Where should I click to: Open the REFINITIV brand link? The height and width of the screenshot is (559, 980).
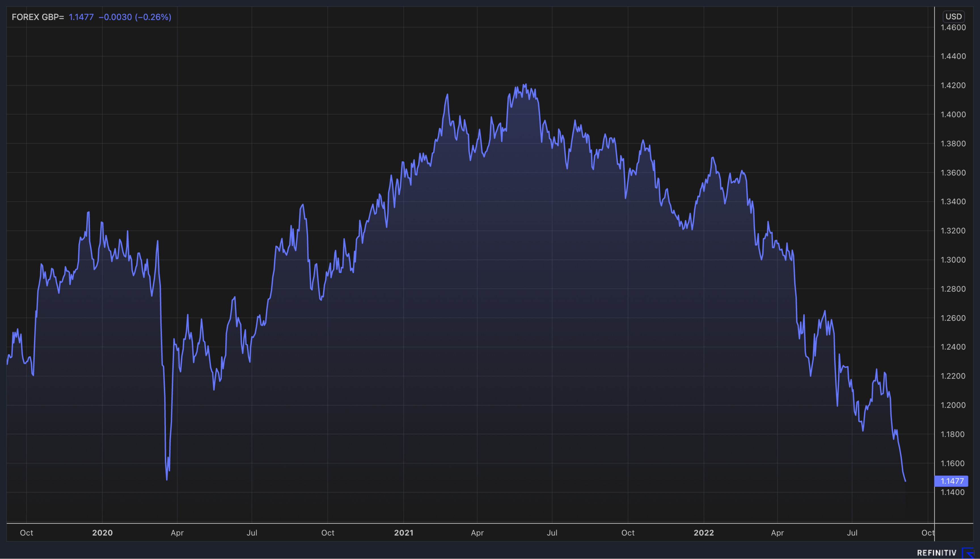937,553
